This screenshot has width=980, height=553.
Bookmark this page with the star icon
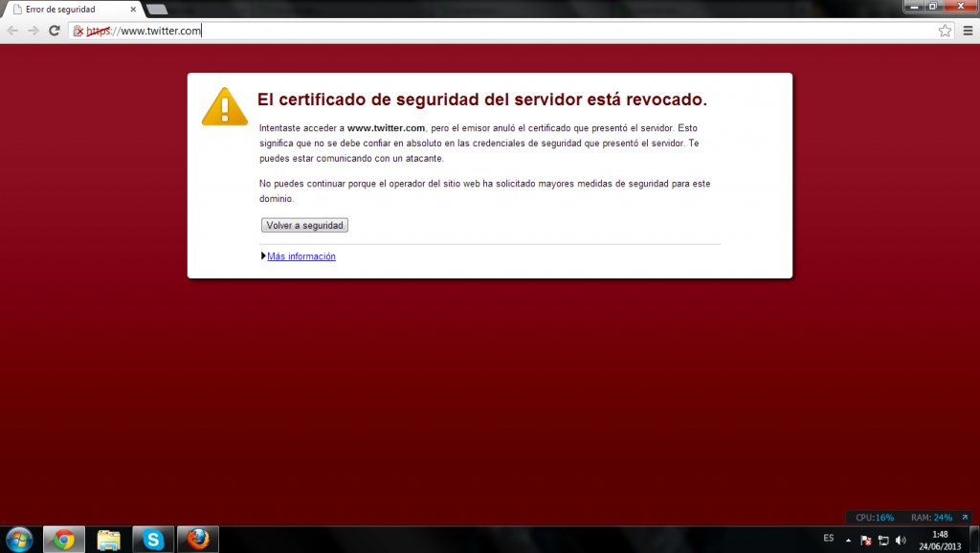click(945, 31)
